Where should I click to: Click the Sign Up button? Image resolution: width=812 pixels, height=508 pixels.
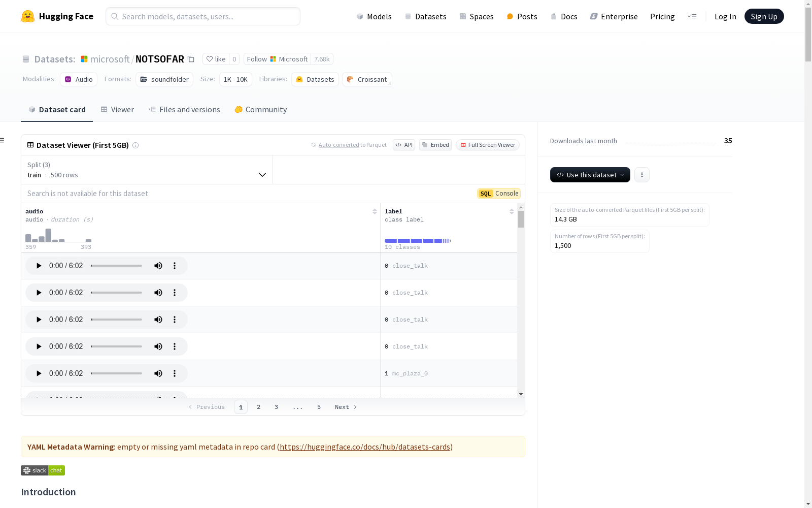point(764,16)
